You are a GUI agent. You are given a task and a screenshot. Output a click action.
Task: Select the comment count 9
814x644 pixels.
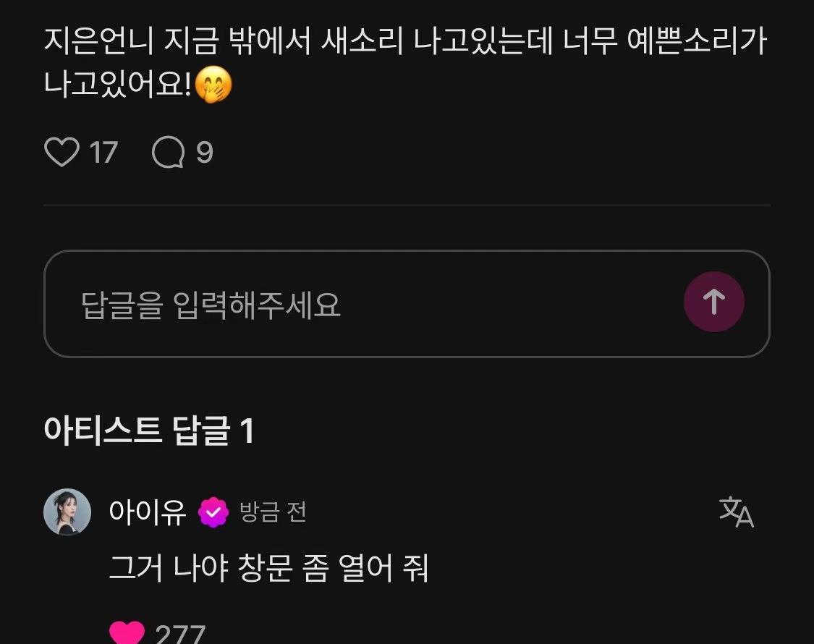click(x=205, y=152)
